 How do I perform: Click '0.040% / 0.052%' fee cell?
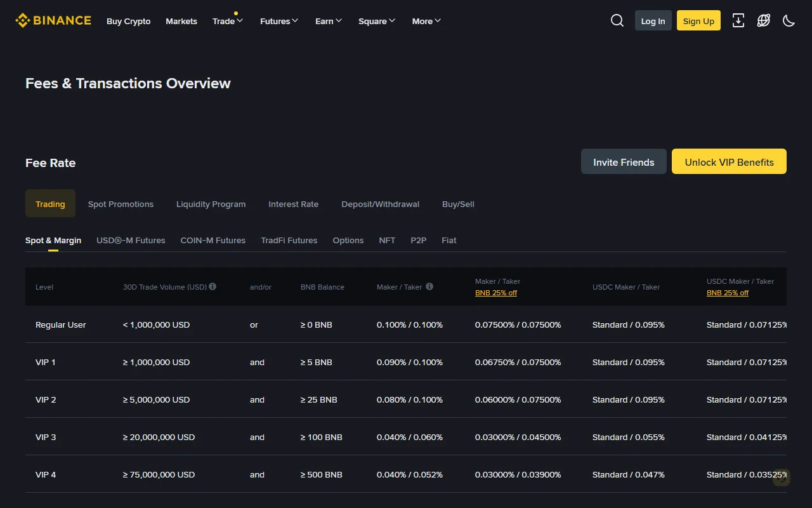(x=410, y=474)
